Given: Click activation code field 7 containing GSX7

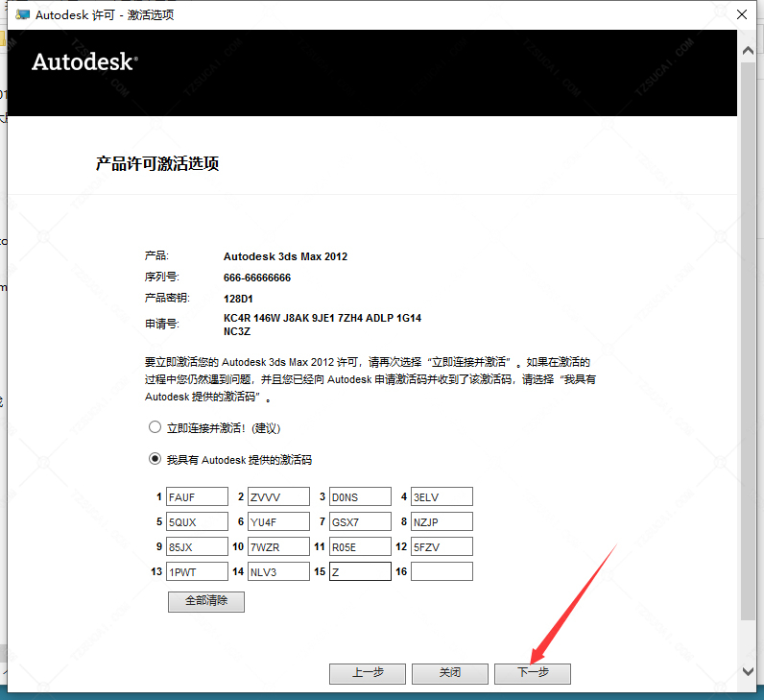Looking at the screenshot, I should pyautogui.click(x=360, y=521).
